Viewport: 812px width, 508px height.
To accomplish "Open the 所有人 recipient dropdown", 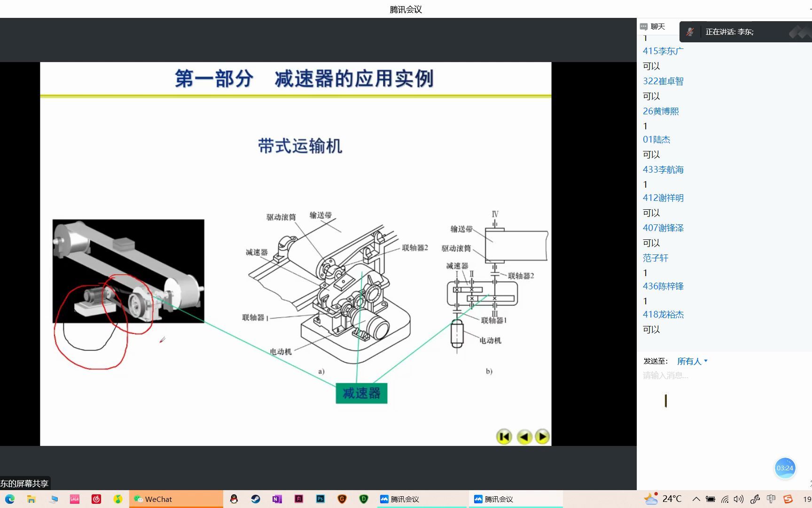I will coord(692,361).
